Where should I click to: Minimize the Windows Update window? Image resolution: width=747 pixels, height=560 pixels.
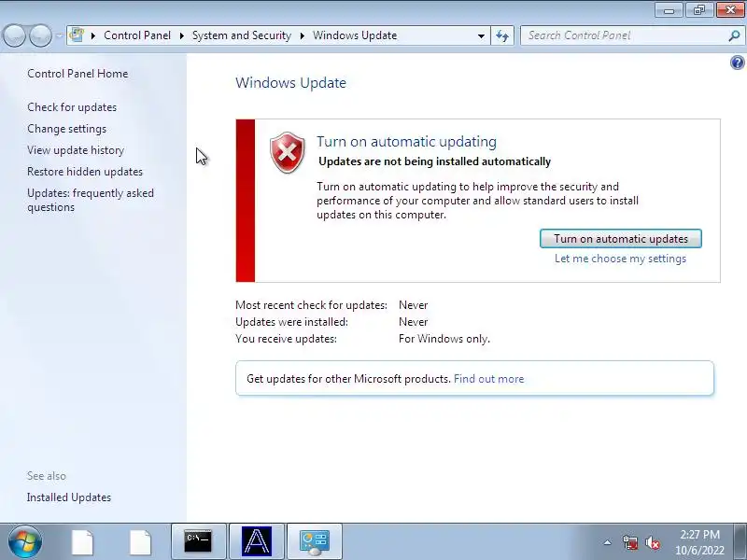point(669,10)
